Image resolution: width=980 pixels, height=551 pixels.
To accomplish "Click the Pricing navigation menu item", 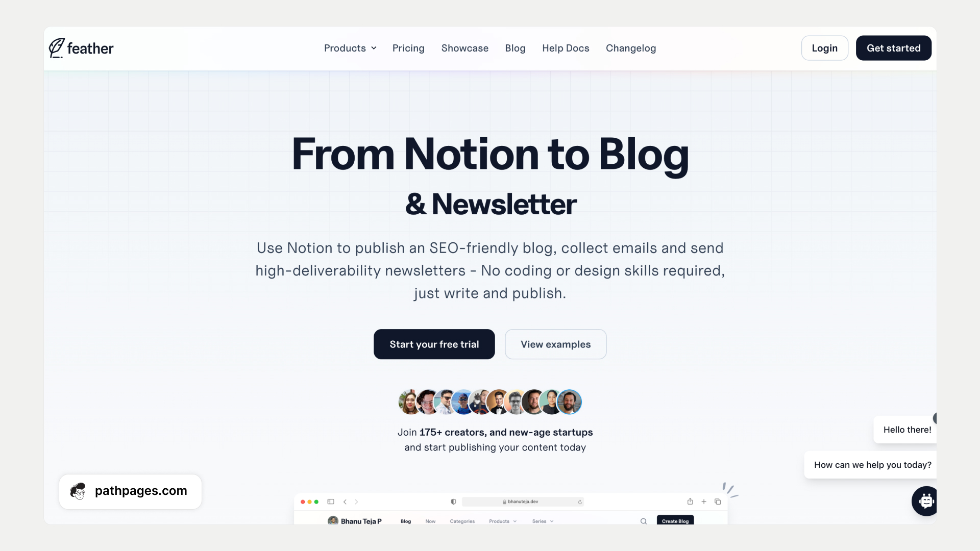I will click(408, 48).
